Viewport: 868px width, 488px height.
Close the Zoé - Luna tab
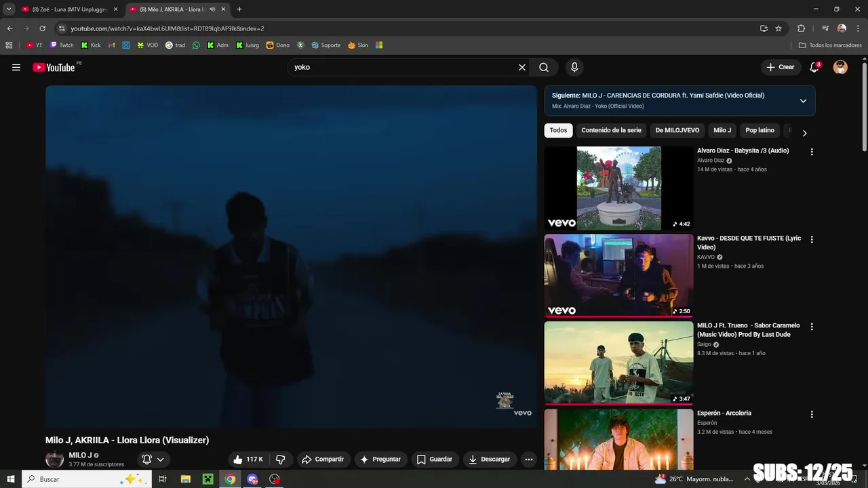pos(115,9)
